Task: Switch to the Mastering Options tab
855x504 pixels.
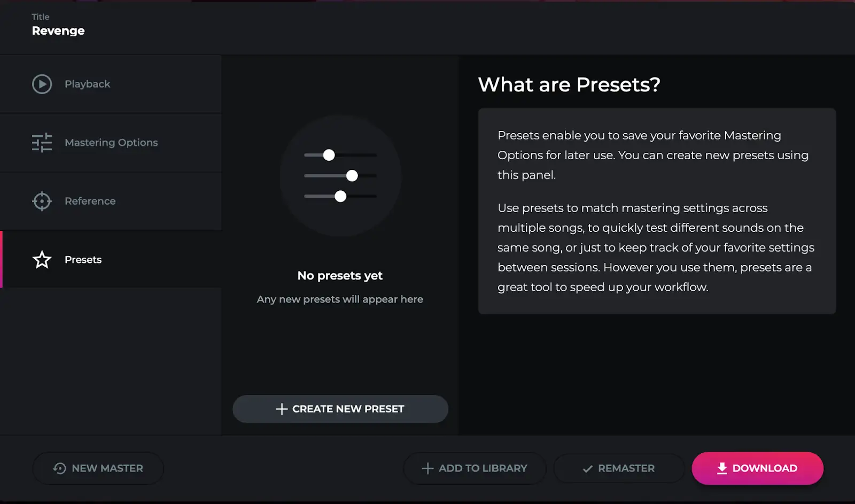Action: tap(111, 143)
